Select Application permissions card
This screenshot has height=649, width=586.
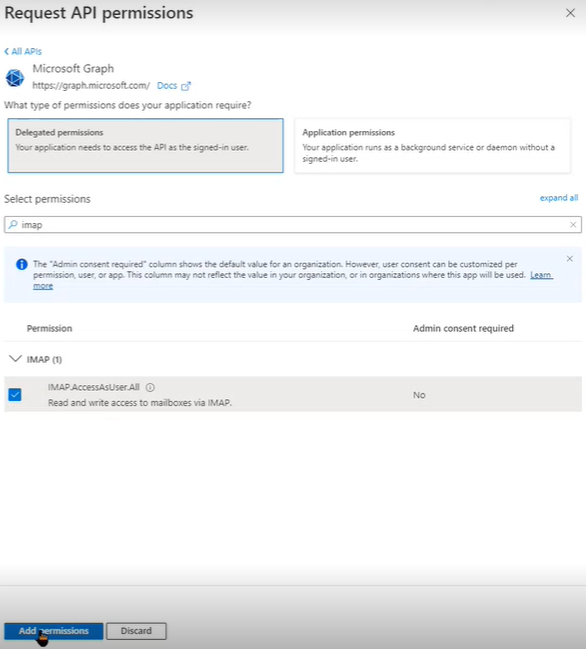click(x=432, y=146)
